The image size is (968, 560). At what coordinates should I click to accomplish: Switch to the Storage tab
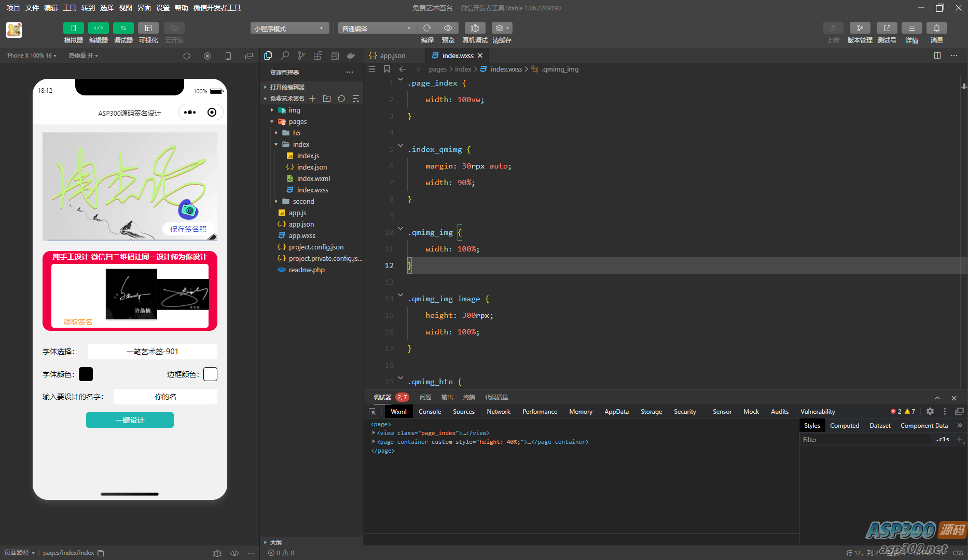click(651, 412)
